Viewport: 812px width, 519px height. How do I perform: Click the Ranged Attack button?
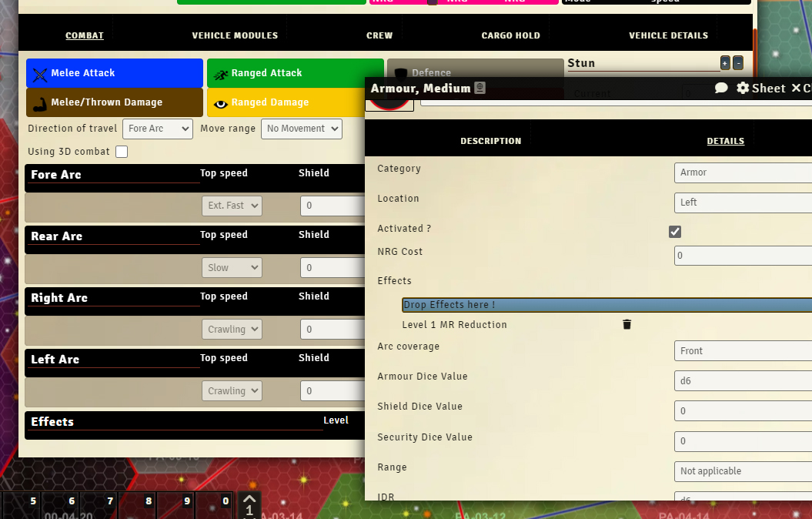(x=296, y=73)
